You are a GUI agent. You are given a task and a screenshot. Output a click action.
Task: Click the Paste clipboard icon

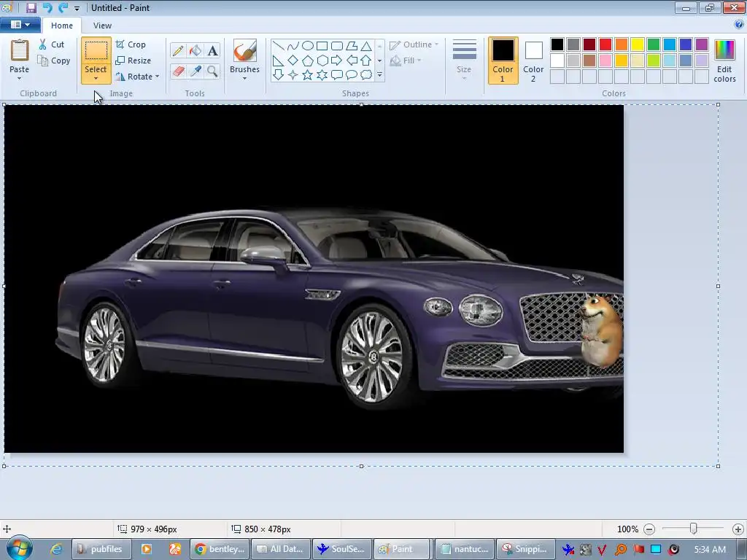pos(20,50)
